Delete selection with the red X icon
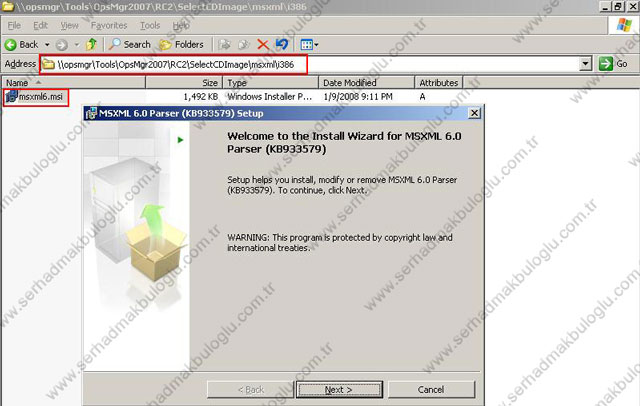 click(x=263, y=44)
